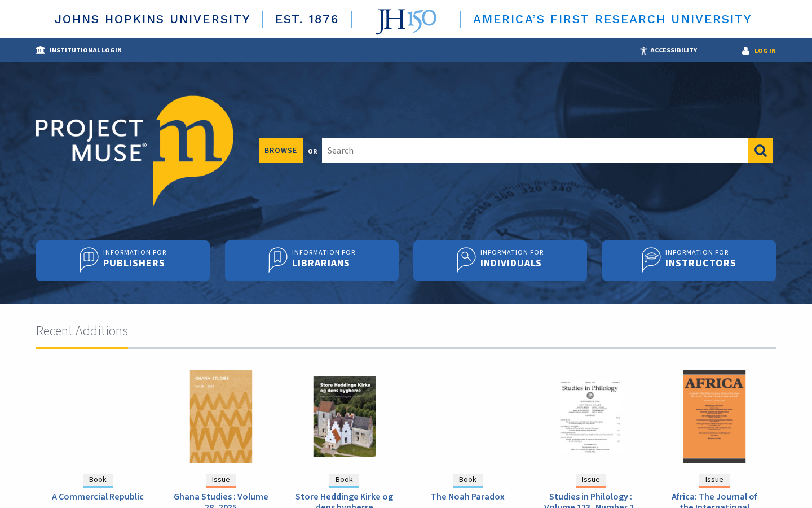Click Issue label above Studies in Philology

tap(590, 480)
